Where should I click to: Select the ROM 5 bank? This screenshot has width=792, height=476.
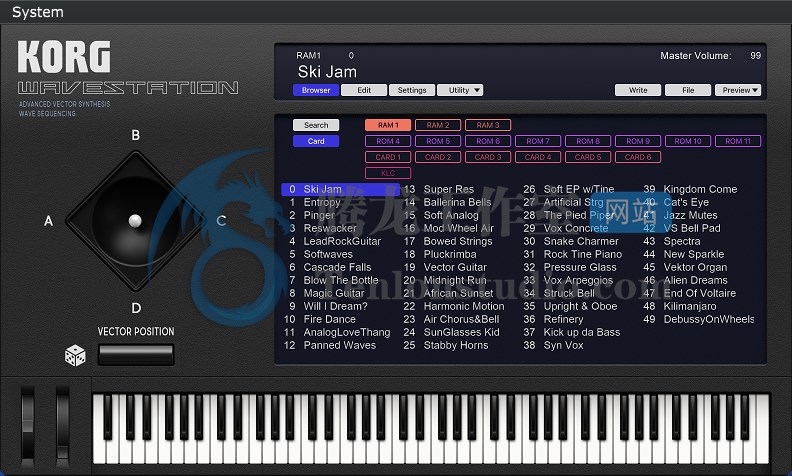[438, 141]
